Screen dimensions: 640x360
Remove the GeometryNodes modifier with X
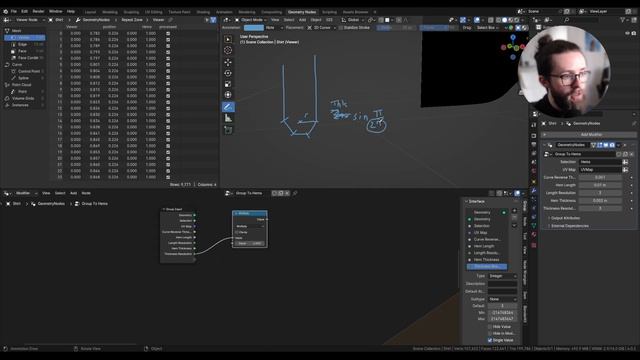(625, 145)
